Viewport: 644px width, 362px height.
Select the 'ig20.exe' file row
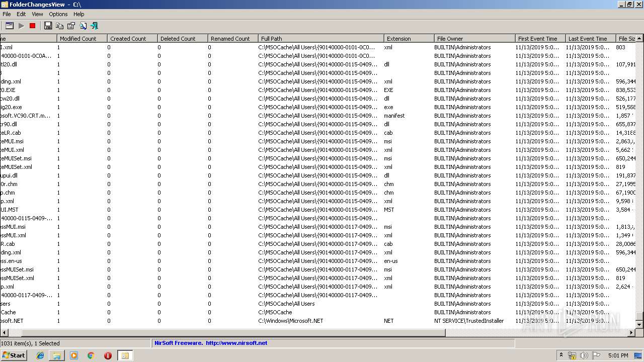point(318,107)
